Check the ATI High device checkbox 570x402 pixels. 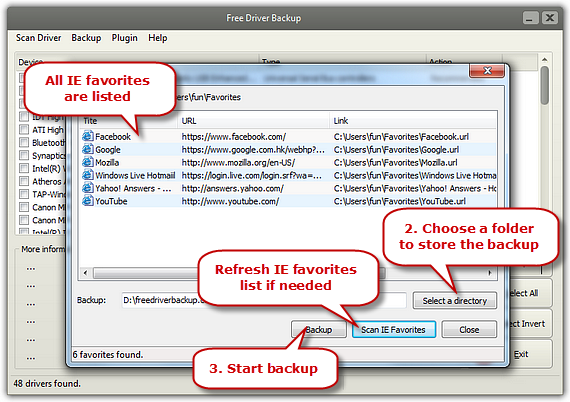(x=24, y=129)
